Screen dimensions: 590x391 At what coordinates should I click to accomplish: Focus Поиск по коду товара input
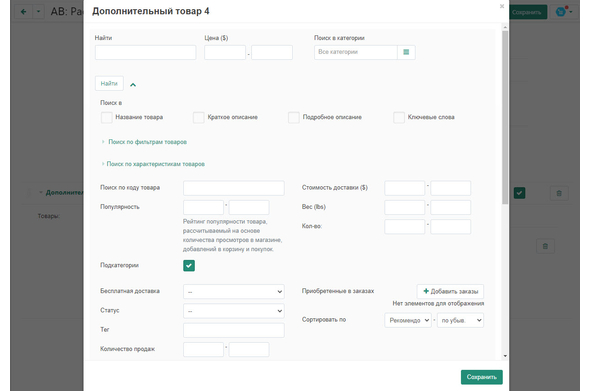[x=234, y=188]
